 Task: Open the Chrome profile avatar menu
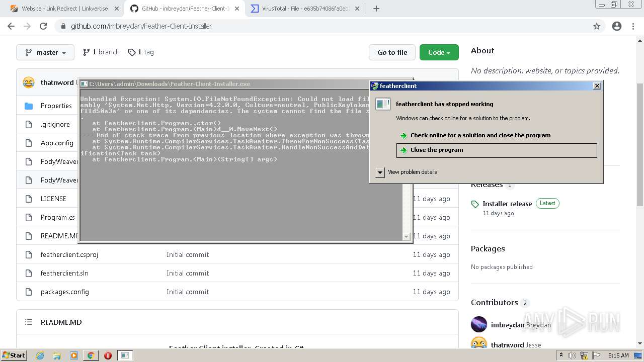click(617, 26)
